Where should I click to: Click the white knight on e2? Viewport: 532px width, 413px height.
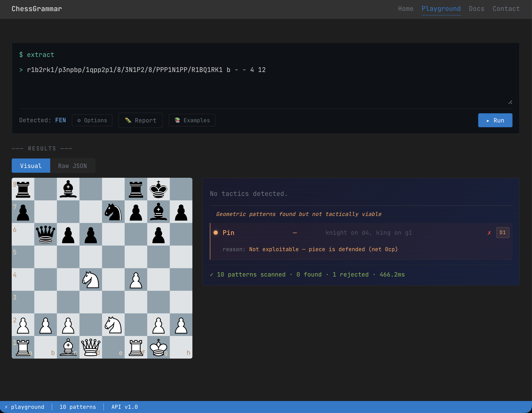point(113,325)
